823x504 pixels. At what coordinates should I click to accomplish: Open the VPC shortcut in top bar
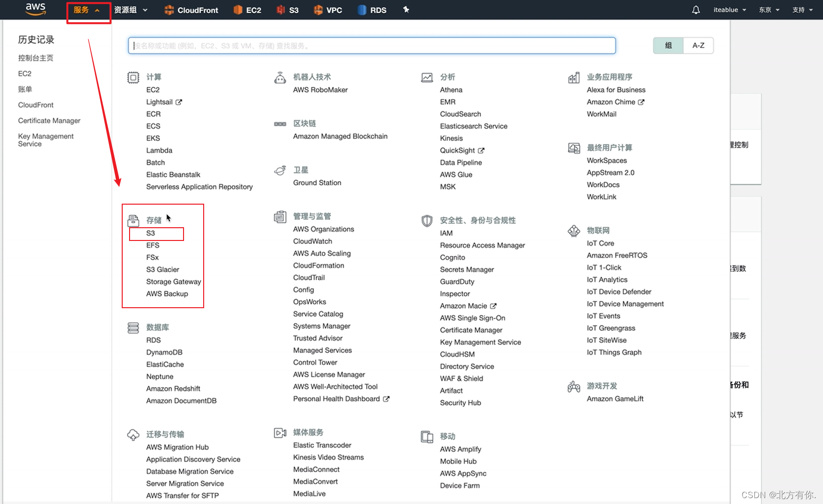[x=328, y=10]
